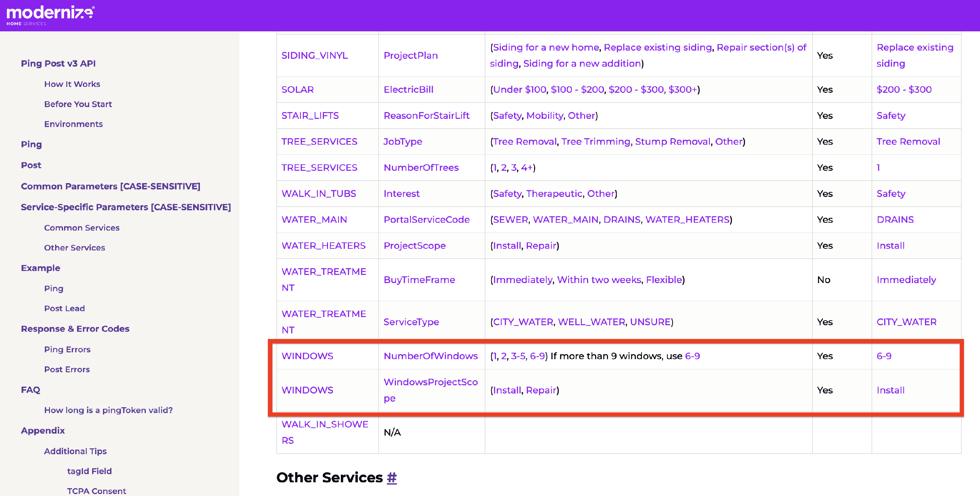This screenshot has width=980, height=496.
Task: Select Environments in the sidebar
Action: (x=73, y=124)
